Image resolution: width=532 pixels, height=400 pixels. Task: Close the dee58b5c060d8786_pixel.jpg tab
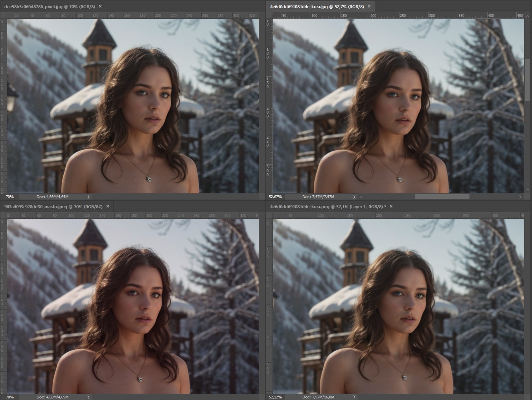click(100, 7)
